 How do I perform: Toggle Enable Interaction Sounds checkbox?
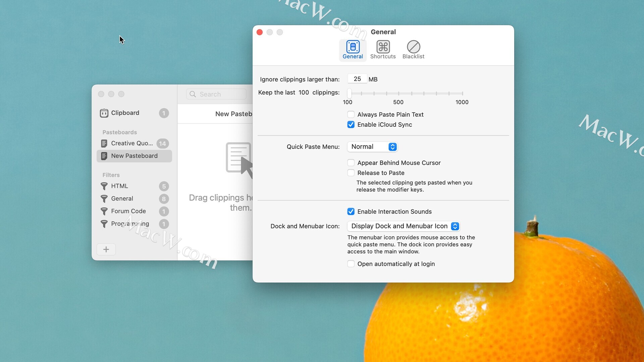coord(351,212)
